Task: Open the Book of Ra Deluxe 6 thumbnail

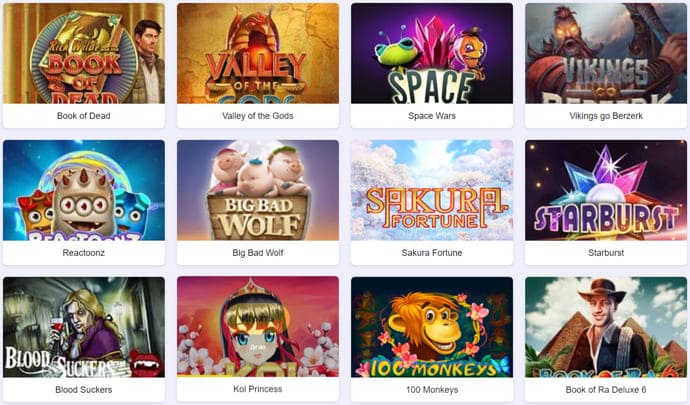Action: (606, 327)
